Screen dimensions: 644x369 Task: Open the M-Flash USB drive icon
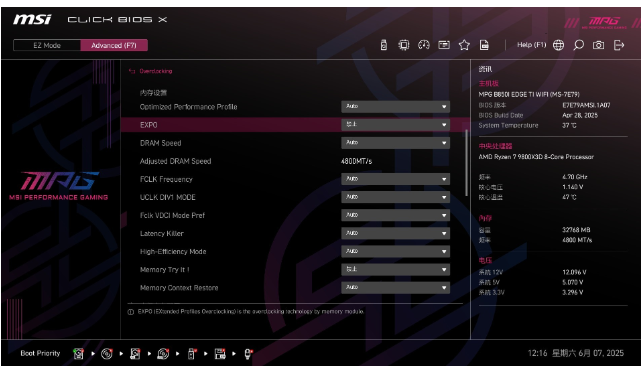pos(383,45)
